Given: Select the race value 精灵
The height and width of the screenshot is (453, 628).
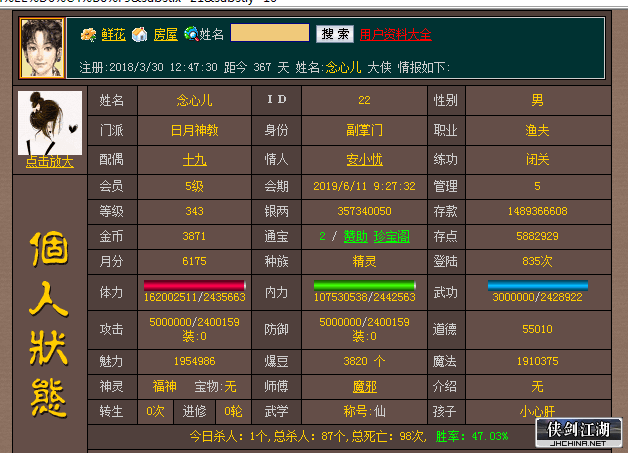Looking at the screenshot, I should point(364,262).
